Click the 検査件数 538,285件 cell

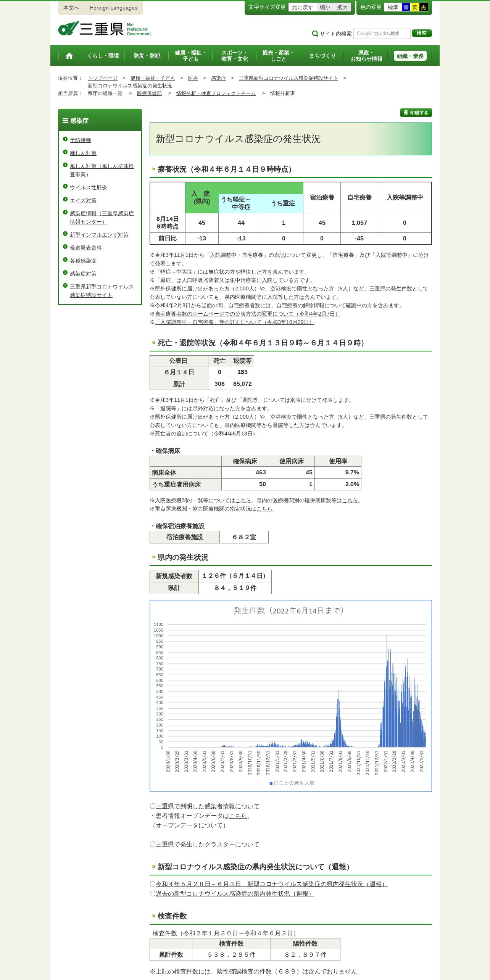tap(231, 954)
